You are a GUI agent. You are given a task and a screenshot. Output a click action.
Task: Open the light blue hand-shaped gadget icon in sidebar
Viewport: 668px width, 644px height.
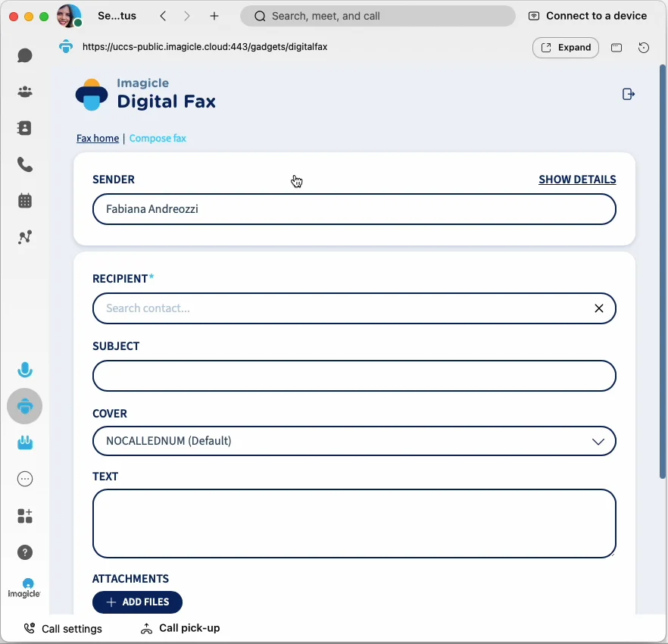25,442
